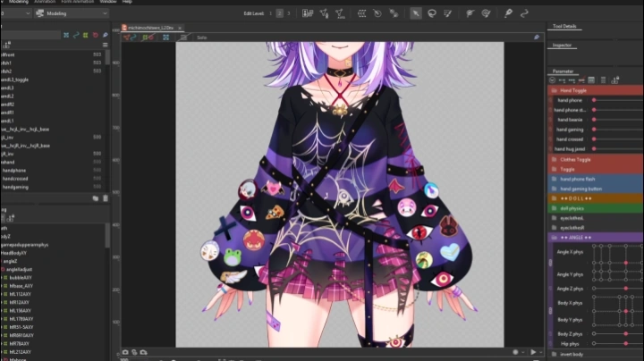Viewport: 644px width, 361px height.
Task: Click the new folder icon in parts panel
Action: click(95, 198)
